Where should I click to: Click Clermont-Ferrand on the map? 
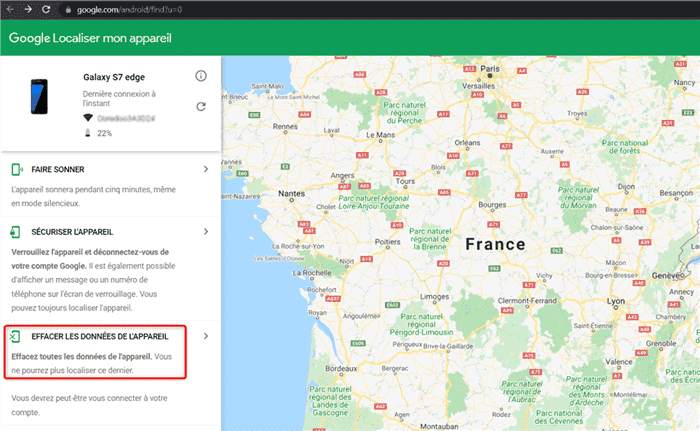pos(527,301)
